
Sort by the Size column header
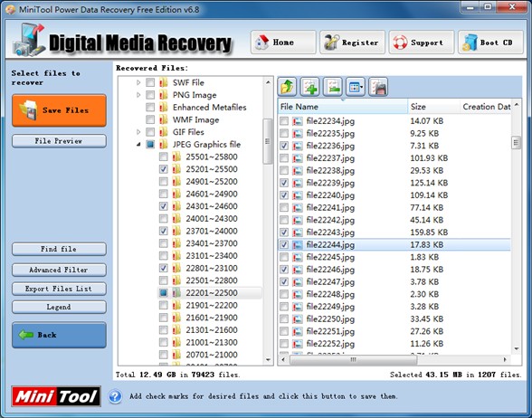tap(433, 107)
